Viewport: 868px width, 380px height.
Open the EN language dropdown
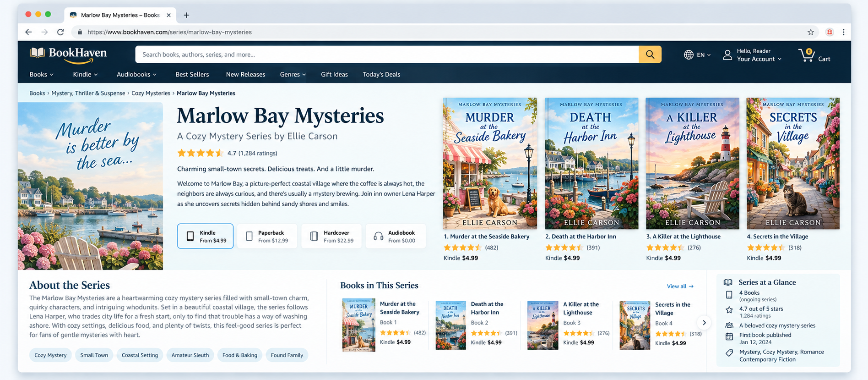tap(704, 55)
